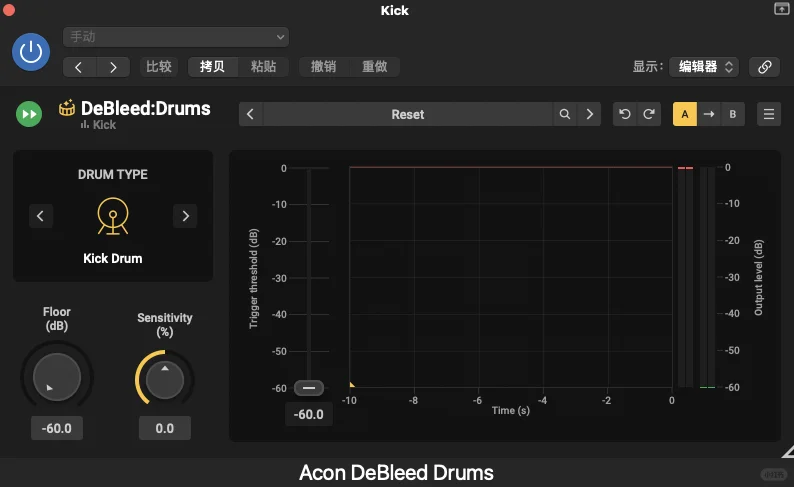Click the Floor knob

click(x=57, y=377)
